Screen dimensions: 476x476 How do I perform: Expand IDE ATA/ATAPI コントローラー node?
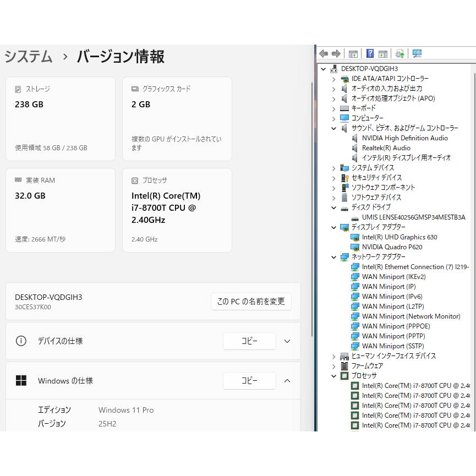334,79
